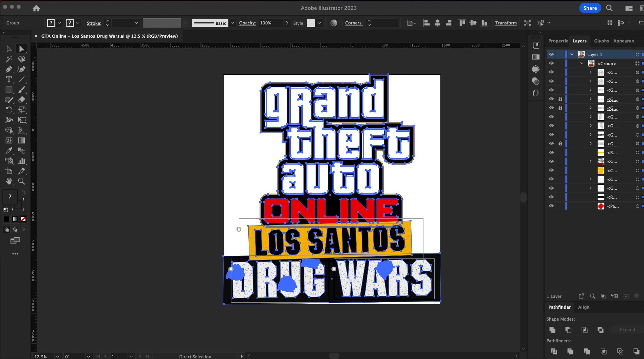Swap fill and stroke arrow
Screen dimensions: 644x359
click(23, 192)
